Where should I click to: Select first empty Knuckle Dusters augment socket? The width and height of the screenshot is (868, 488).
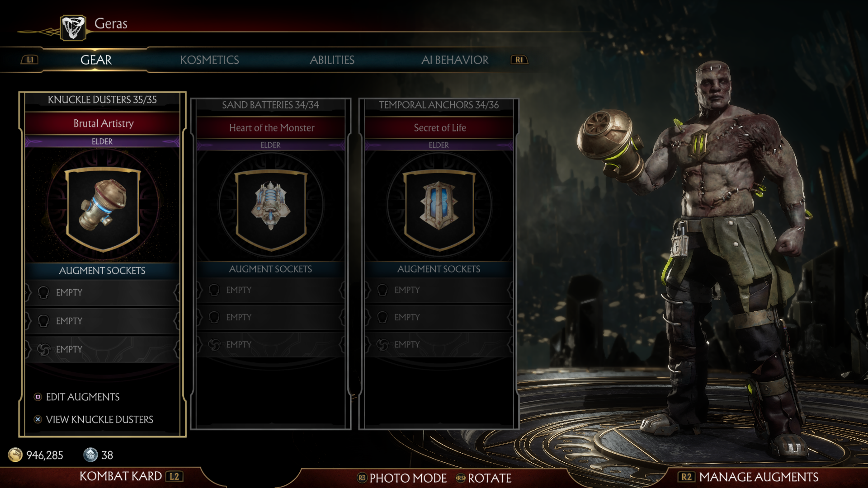(102, 292)
